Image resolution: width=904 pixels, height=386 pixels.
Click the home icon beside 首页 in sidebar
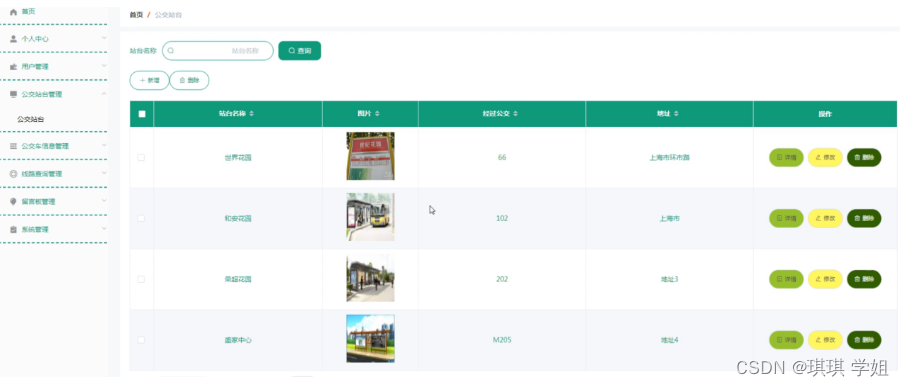coord(14,12)
